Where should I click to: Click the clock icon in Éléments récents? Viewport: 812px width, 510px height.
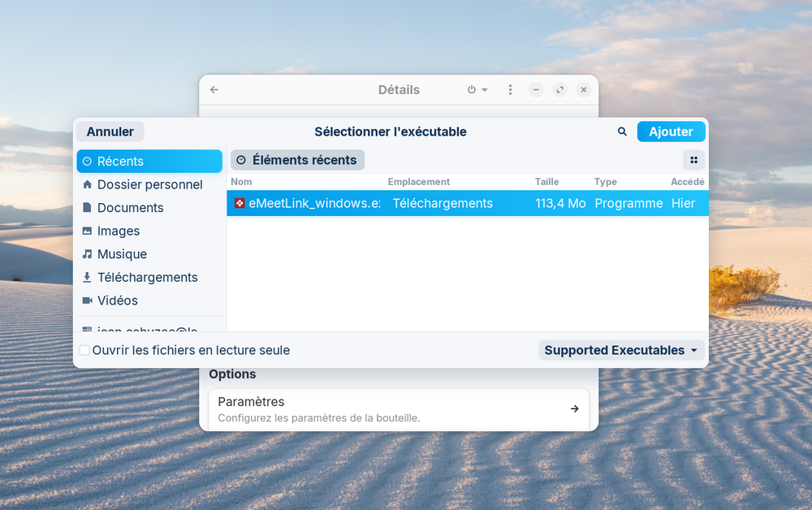pos(241,160)
